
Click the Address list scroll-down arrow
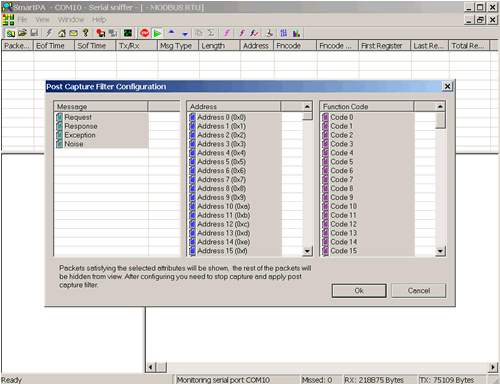(307, 251)
